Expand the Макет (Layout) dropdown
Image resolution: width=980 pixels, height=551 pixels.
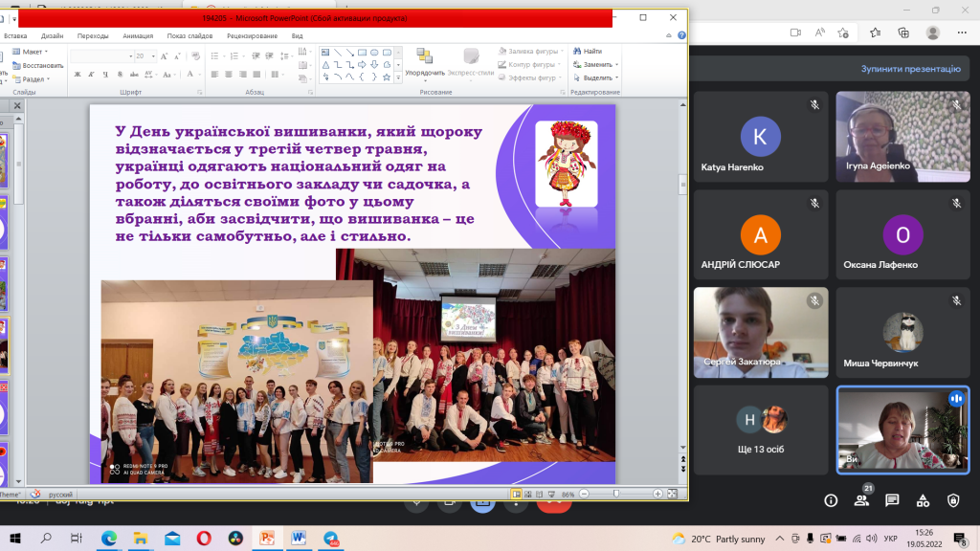coord(32,52)
